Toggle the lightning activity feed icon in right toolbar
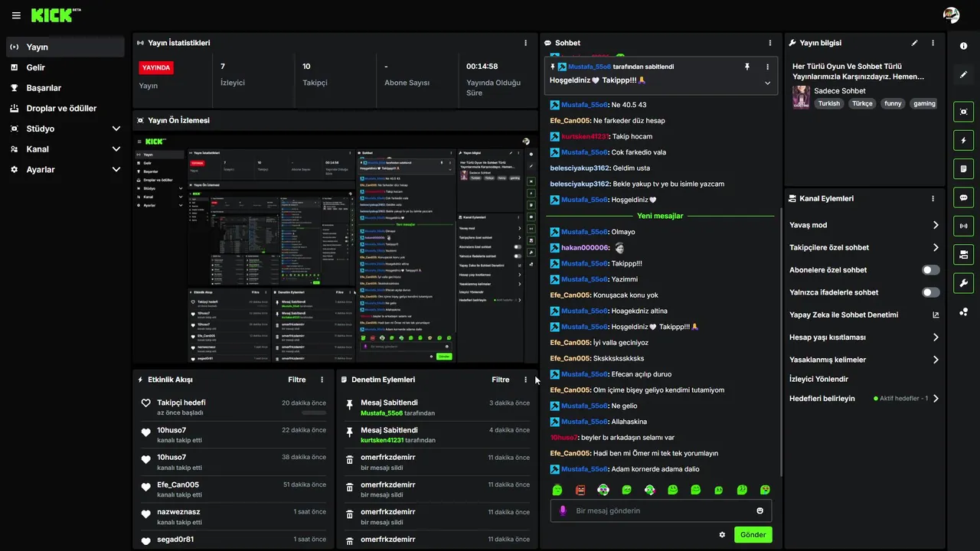The height and width of the screenshot is (551, 980). click(x=963, y=140)
